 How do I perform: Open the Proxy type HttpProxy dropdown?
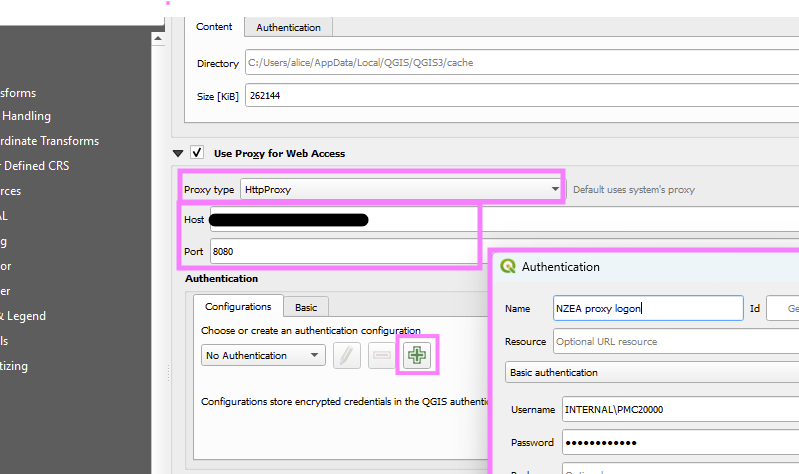click(x=401, y=189)
